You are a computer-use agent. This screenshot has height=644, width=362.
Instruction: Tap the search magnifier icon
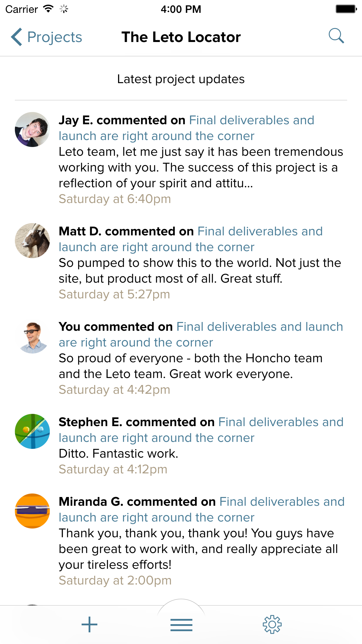pyautogui.click(x=336, y=36)
